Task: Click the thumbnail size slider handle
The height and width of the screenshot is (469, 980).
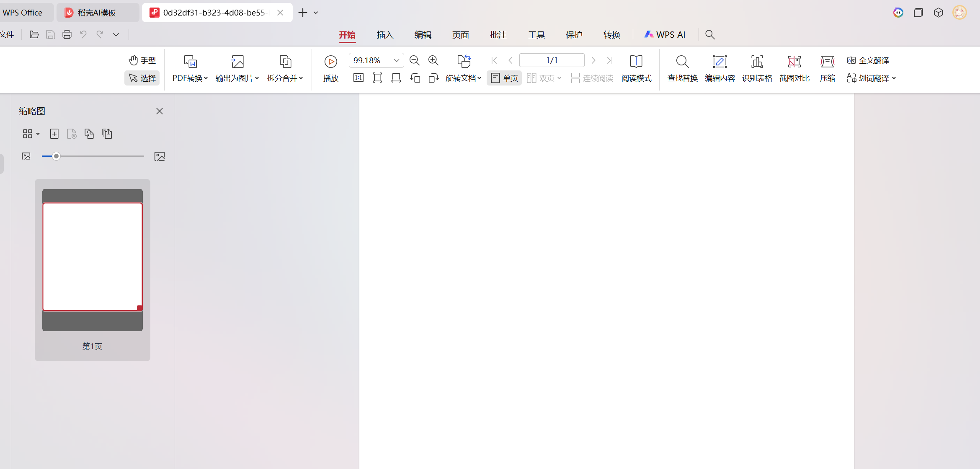Action: click(x=56, y=156)
